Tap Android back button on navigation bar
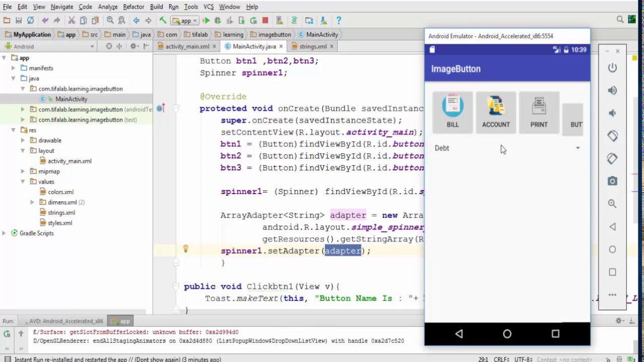This screenshot has width=644, height=362. pyautogui.click(x=459, y=334)
